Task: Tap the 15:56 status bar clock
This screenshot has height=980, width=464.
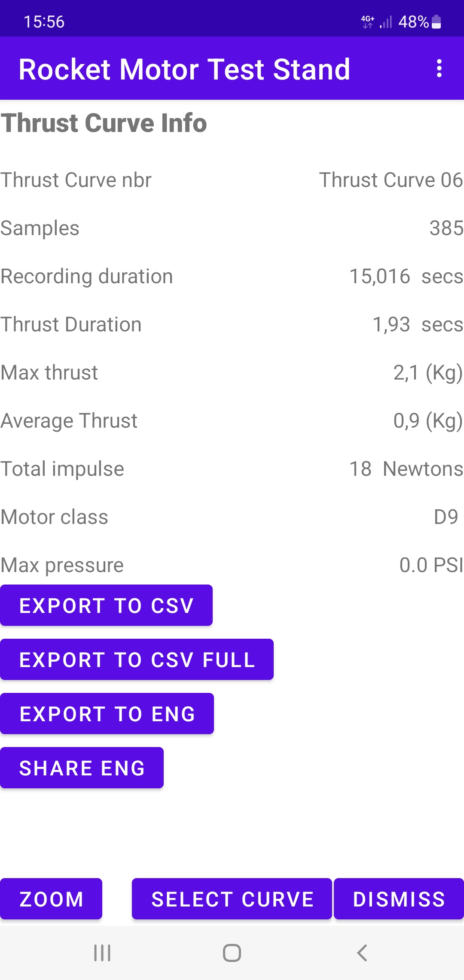Action: pyautogui.click(x=44, y=21)
